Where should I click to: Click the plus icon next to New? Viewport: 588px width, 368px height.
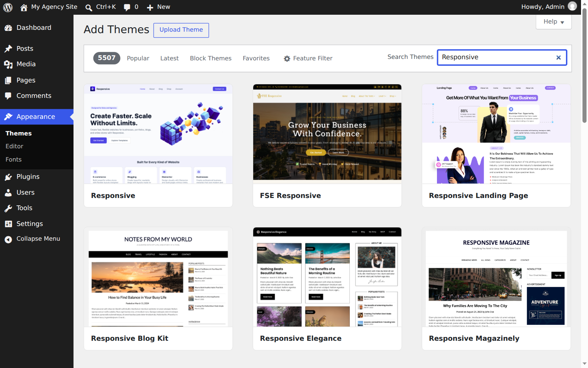[150, 7]
